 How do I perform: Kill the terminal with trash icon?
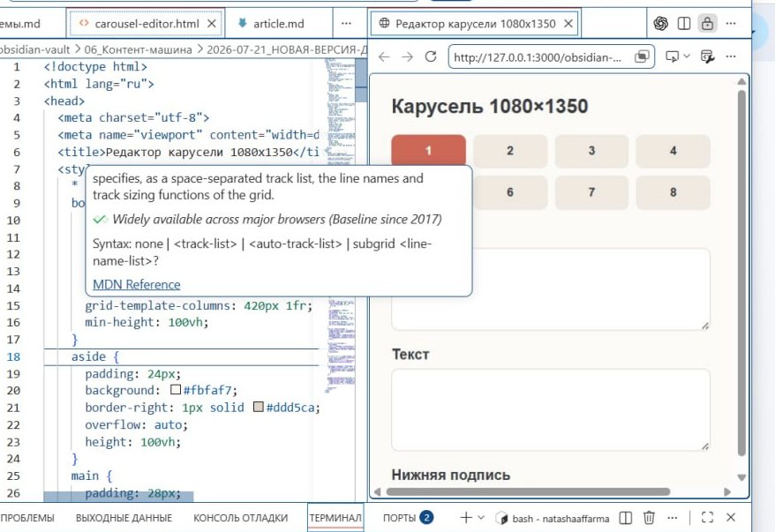pyautogui.click(x=649, y=518)
